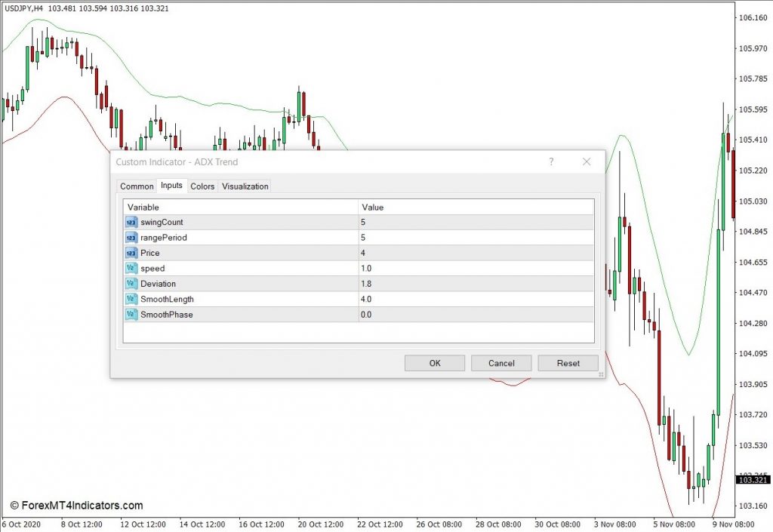
Task: Click the dialog resize grip corner
Action: click(x=601, y=375)
